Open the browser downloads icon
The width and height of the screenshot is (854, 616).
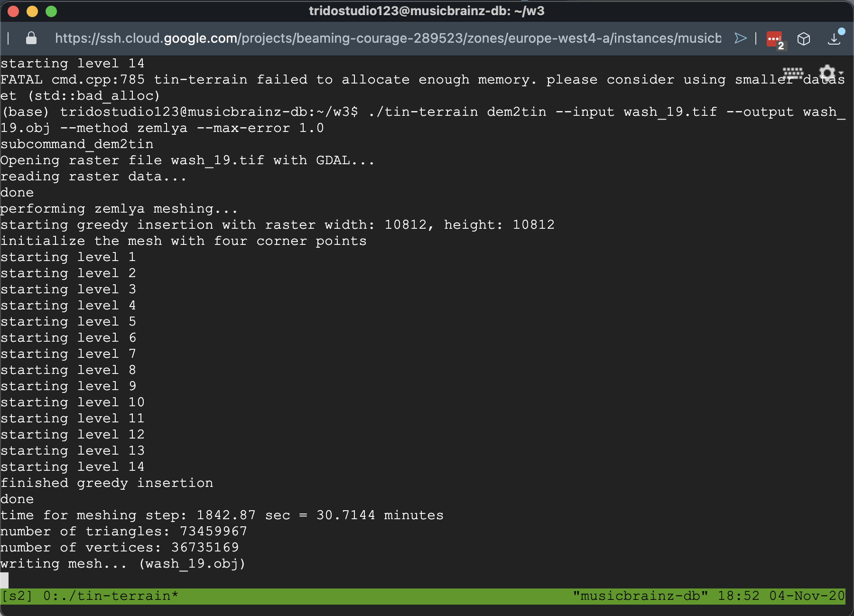pos(834,39)
